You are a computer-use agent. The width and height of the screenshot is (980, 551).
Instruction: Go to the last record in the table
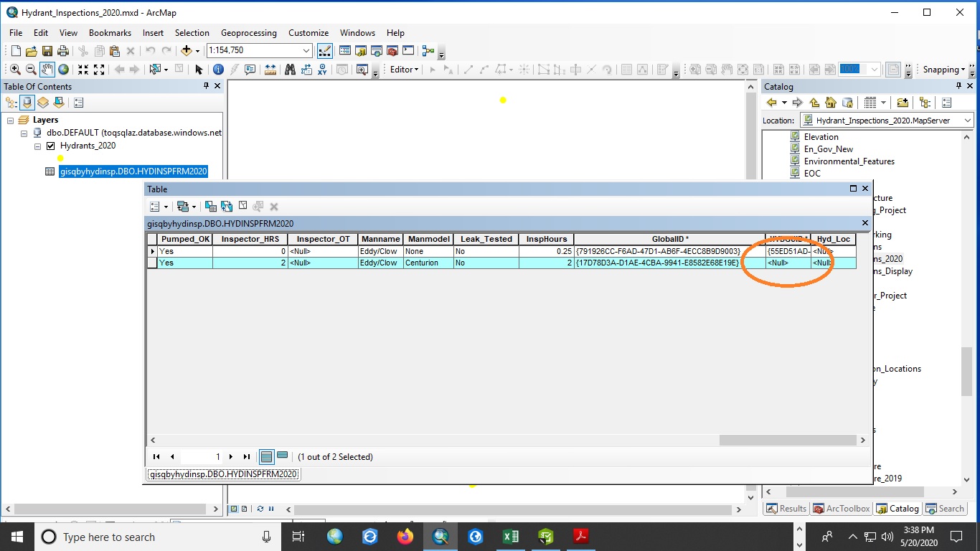[x=247, y=457]
